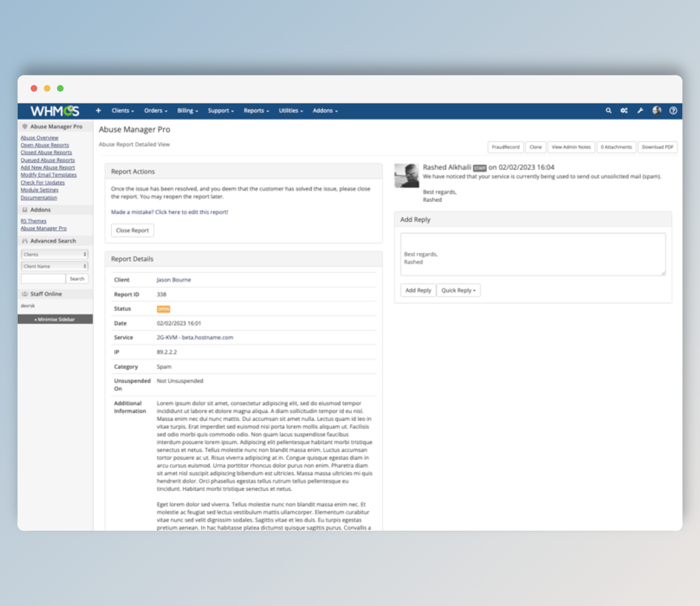Click the edit this report link
Image resolution: width=700 pixels, height=606 pixels.
click(x=169, y=212)
